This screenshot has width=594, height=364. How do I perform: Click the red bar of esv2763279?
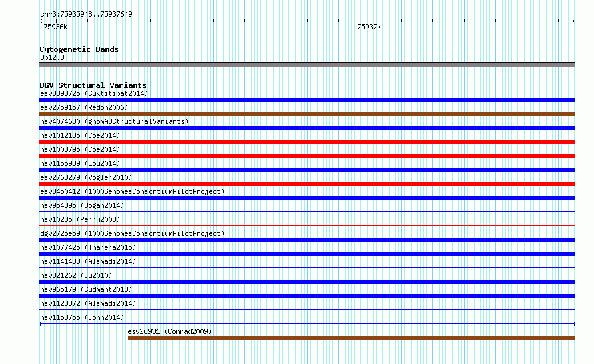click(307, 184)
